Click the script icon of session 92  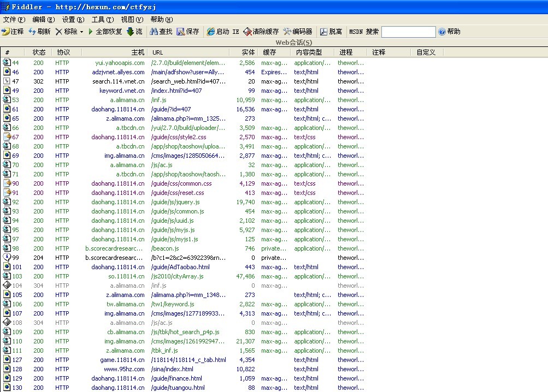pyautogui.click(x=7, y=202)
